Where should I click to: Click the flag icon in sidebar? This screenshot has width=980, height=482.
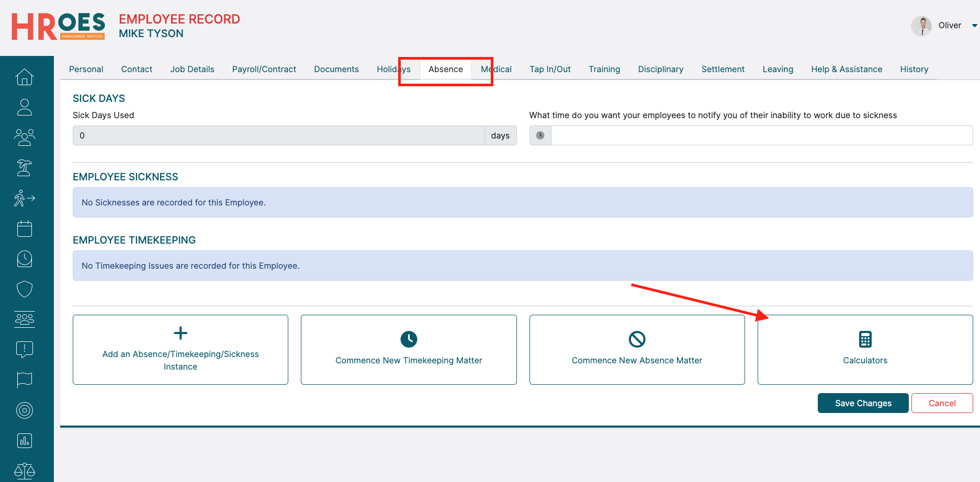(25, 380)
